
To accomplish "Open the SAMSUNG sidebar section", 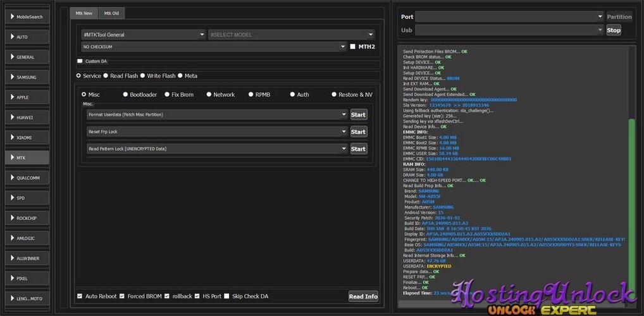I will [27, 77].
